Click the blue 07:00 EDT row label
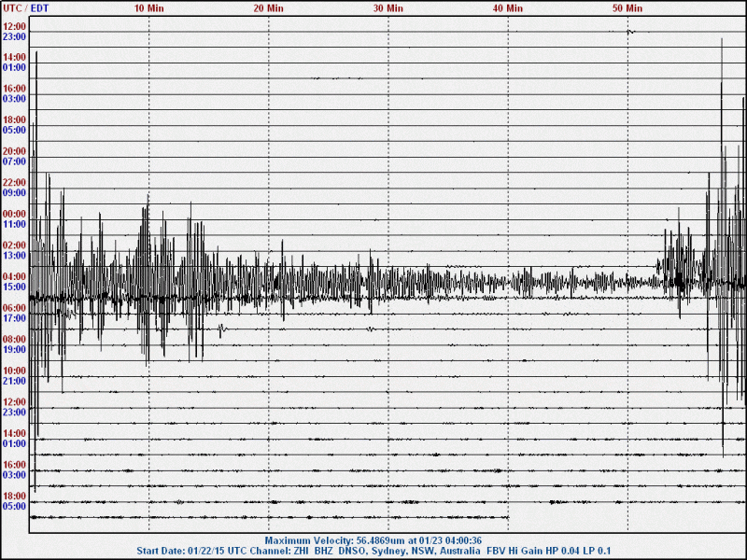Viewport: 747px width, 560px height. coord(15,161)
